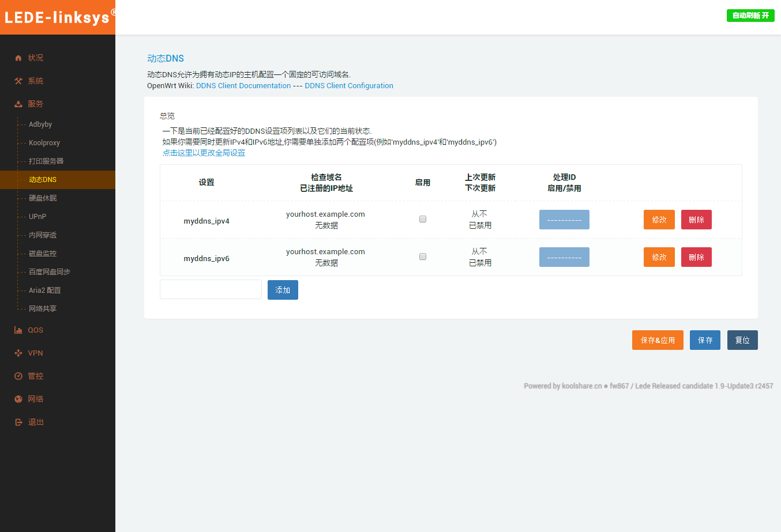Expand the 系统 menu section

point(36,81)
